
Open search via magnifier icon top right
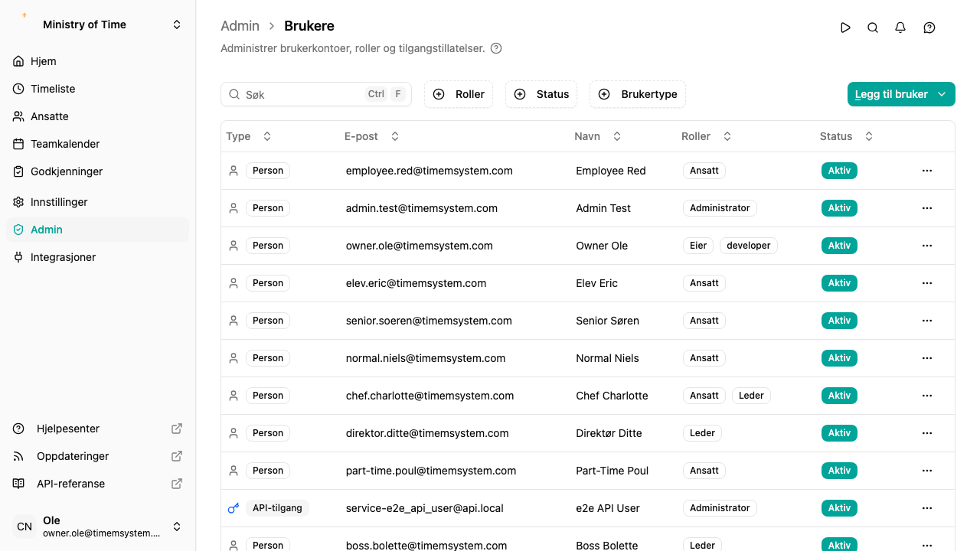click(x=873, y=28)
